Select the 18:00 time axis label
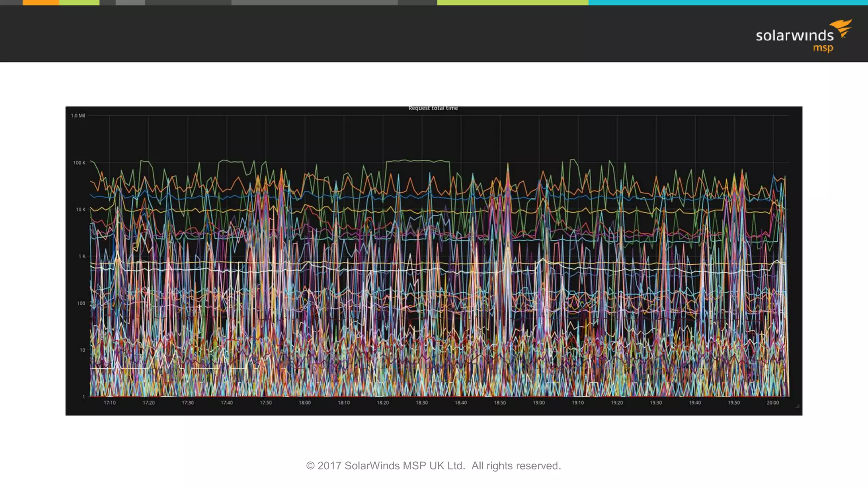This screenshot has height=488, width=868. (304, 402)
